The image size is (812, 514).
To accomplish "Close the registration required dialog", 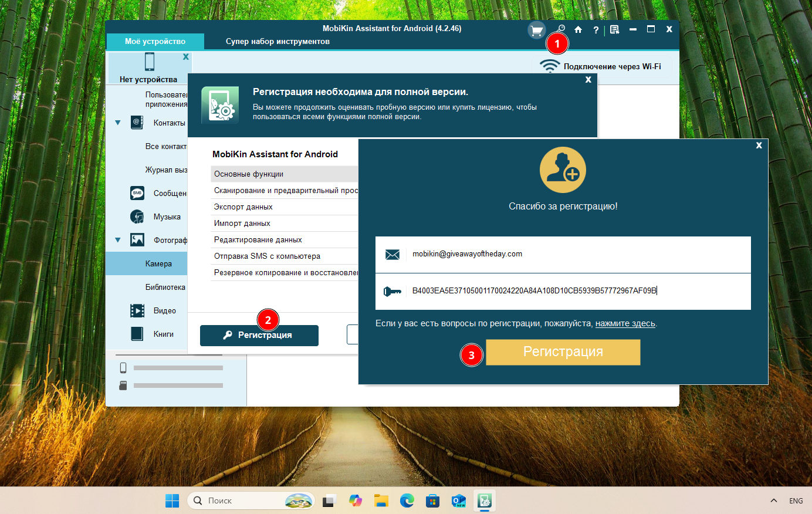I will coord(588,80).
